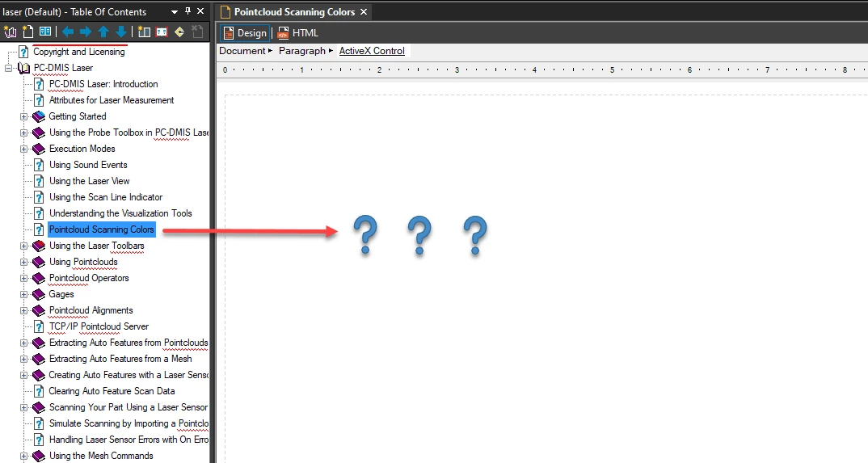Select Pointcloud Scanning Colors in the tree
868x463 pixels.
click(101, 229)
